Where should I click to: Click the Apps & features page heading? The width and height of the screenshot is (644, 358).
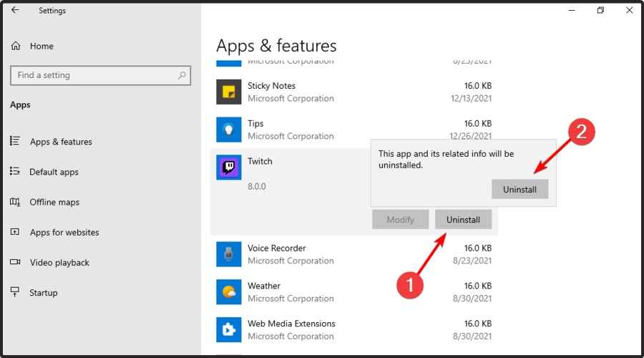276,46
